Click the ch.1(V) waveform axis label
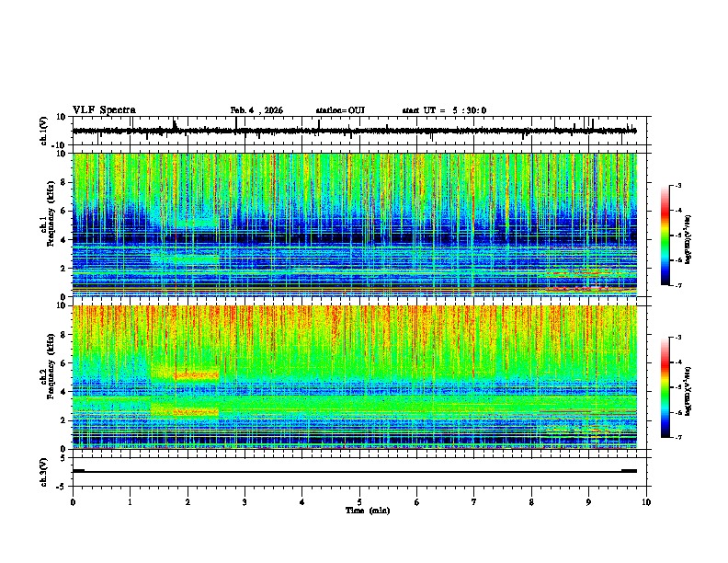The image size is (728, 563). click(44, 131)
